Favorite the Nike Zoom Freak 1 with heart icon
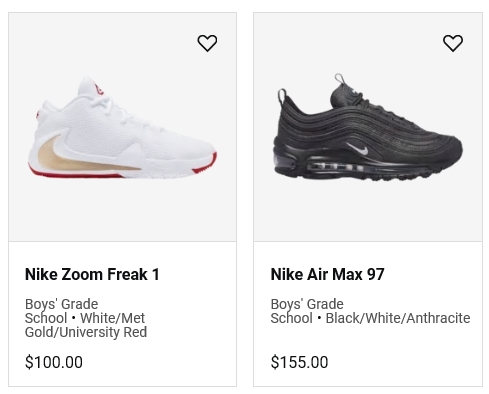This screenshot has height=394, width=489. [x=207, y=43]
